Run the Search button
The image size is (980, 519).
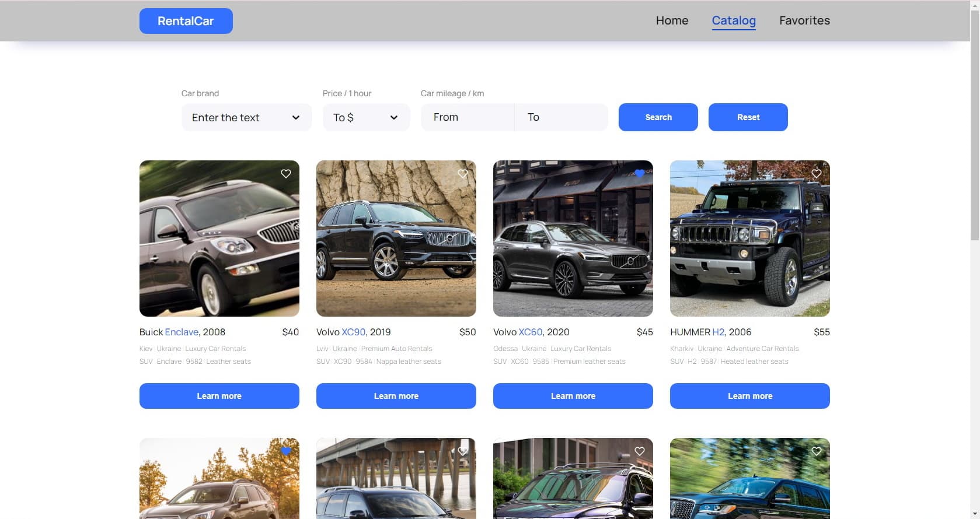[x=658, y=117]
